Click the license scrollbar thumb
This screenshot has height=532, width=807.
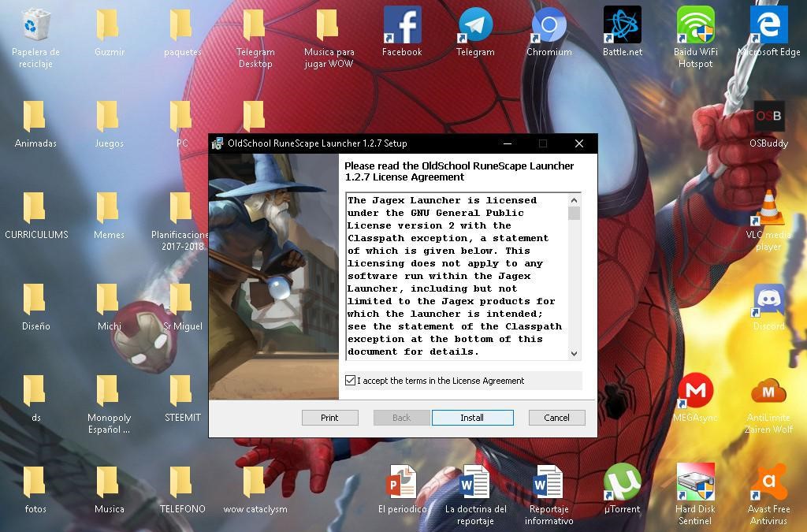(x=575, y=213)
